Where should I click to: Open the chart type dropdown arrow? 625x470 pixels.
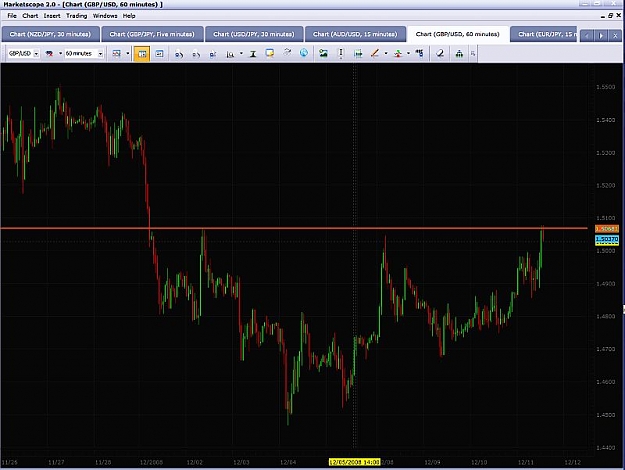click(x=128, y=53)
